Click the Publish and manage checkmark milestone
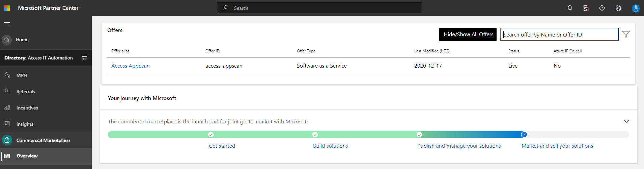Viewport: 644px width, 169px height. tap(419, 135)
